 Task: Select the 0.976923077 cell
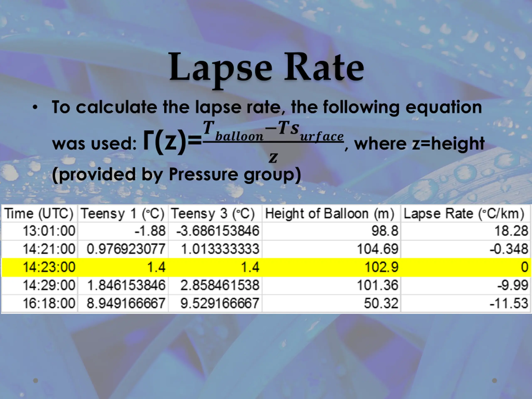(x=123, y=249)
